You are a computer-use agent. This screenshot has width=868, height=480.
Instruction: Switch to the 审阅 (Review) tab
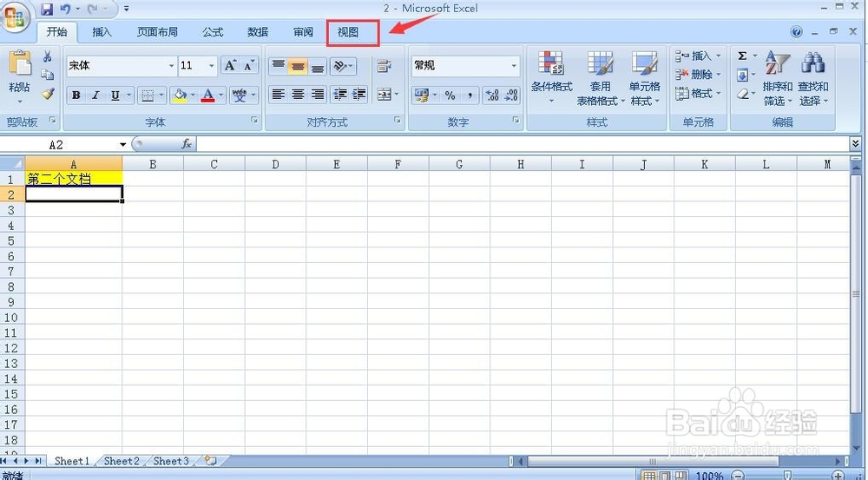tap(303, 32)
